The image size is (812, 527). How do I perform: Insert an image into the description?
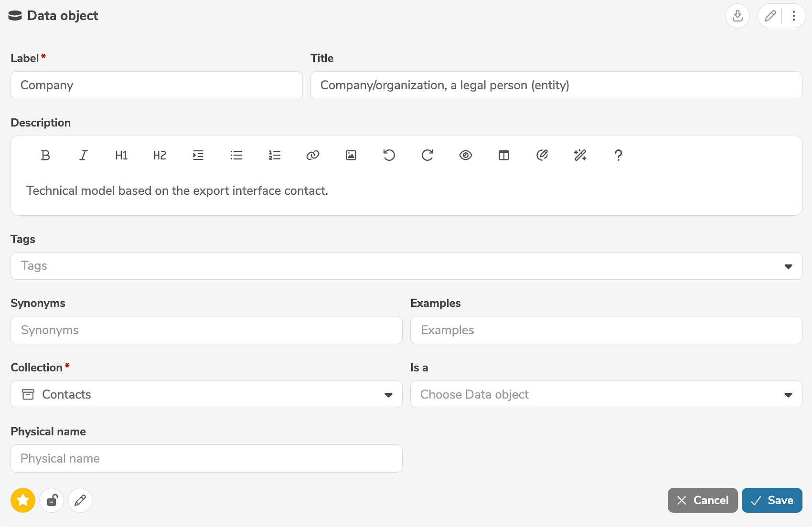point(351,155)
